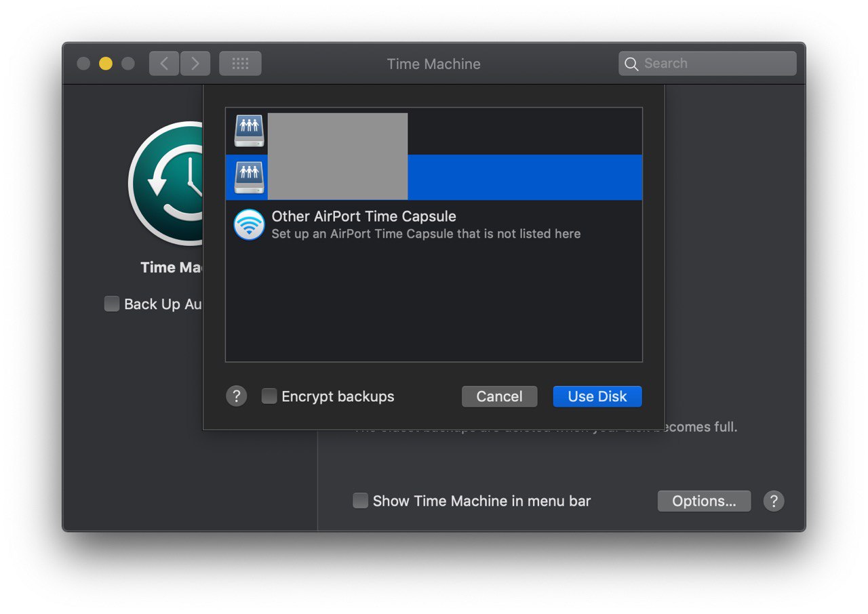Click the large Time Machine clock icon

point(166,183)
